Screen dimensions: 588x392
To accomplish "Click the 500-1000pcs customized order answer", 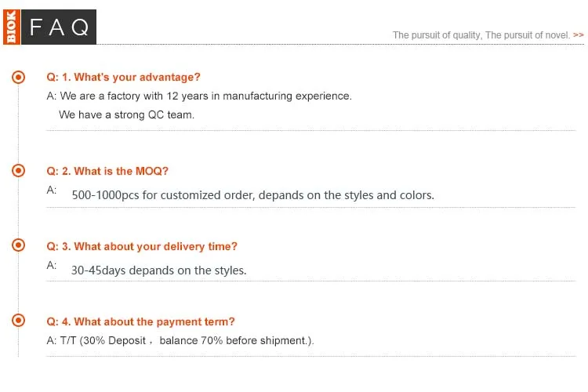I will point(252,194).
